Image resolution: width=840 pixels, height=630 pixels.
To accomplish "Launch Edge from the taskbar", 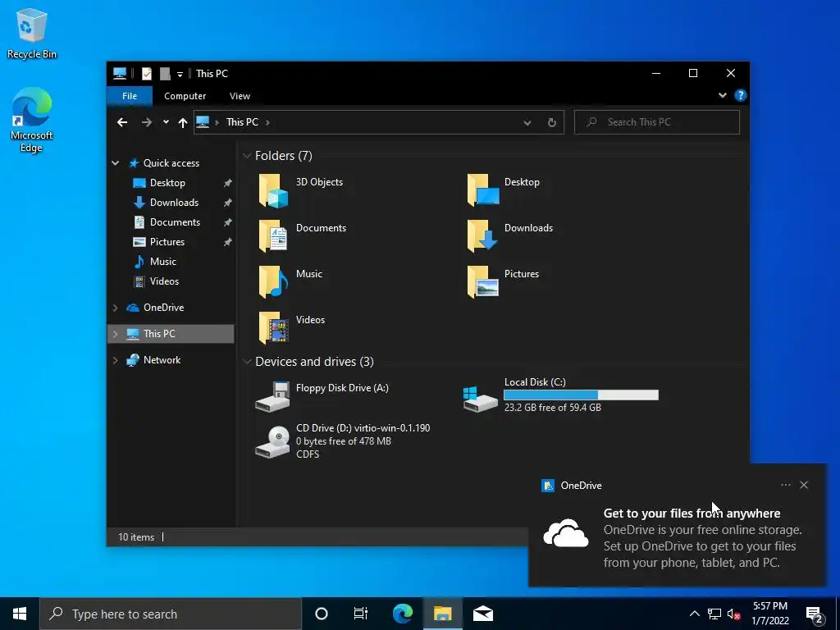I will [403, 614].
